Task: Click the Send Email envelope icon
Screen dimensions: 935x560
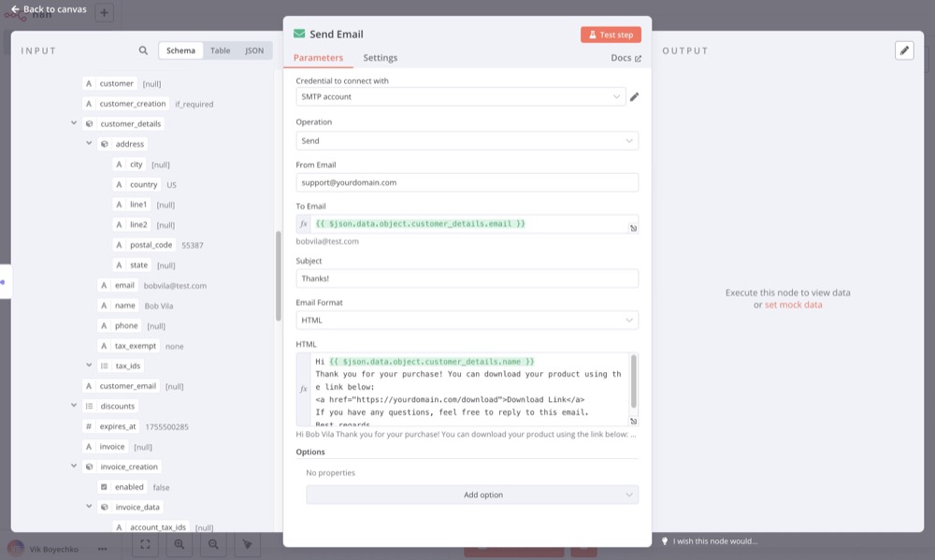Action: pyautogui.click(x=299, y=34)
